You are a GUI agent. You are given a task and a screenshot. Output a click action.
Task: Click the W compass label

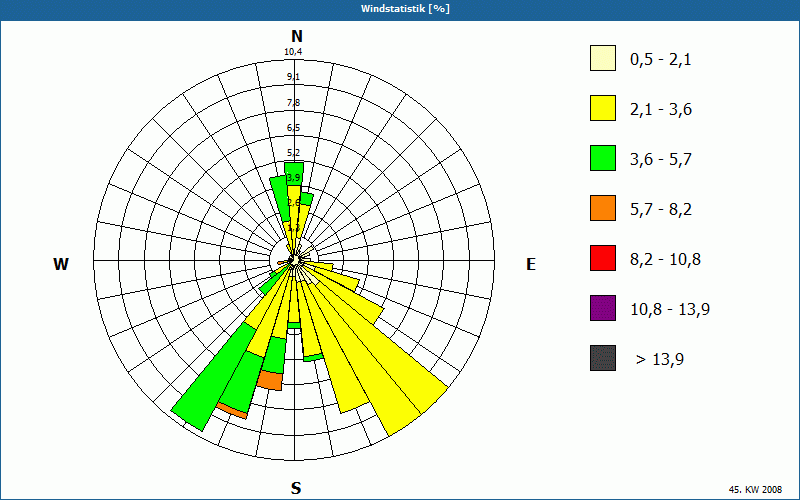point(61,264)
